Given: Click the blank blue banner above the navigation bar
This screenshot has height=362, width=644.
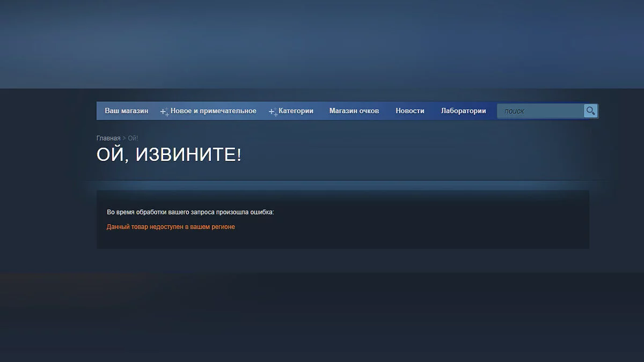Looking at the screenshot, I should tap(322, 43).
